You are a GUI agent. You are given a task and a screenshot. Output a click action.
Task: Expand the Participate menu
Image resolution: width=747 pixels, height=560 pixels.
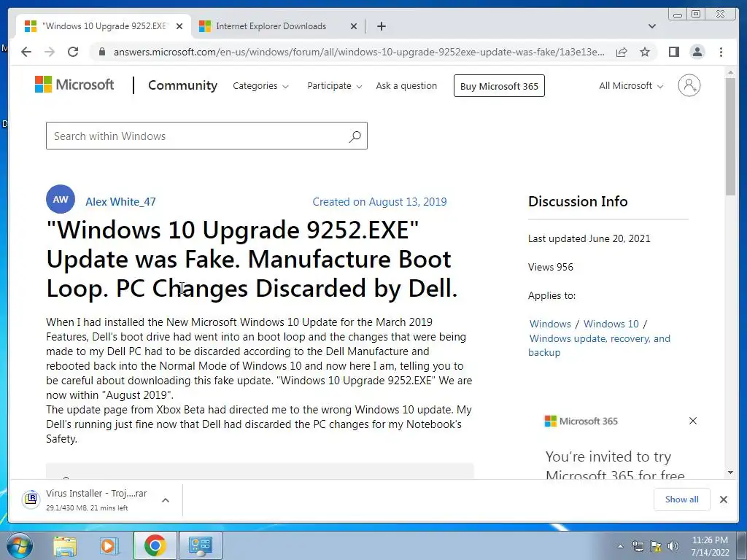pyautogui.click(x=334, y=86)
